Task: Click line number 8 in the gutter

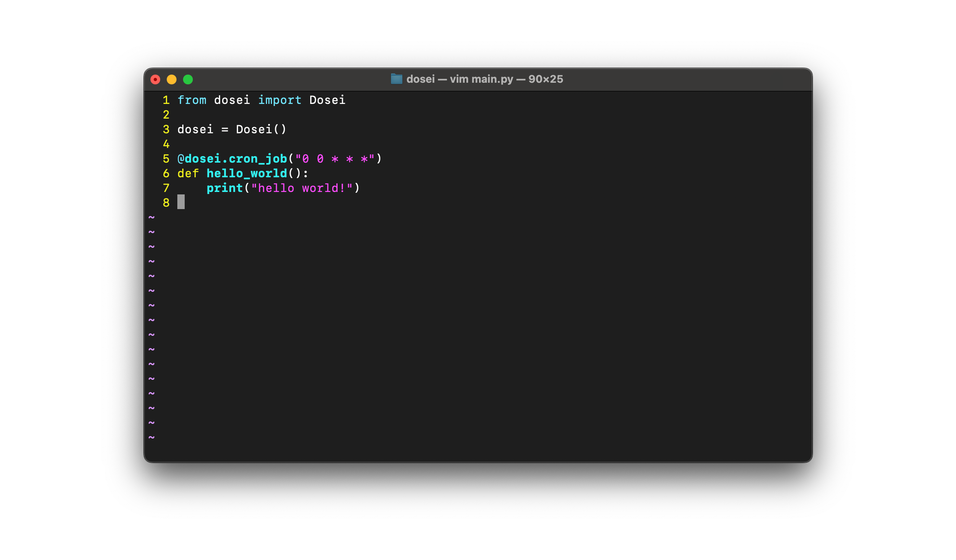Action: pyautogui.click(x=166, y=203)
